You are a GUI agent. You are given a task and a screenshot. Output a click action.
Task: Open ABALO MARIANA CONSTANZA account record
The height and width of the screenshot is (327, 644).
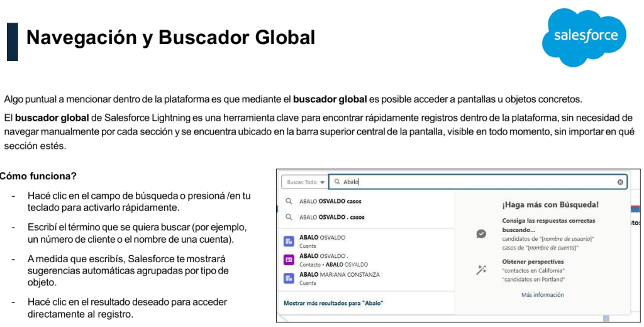coord(339,275)
